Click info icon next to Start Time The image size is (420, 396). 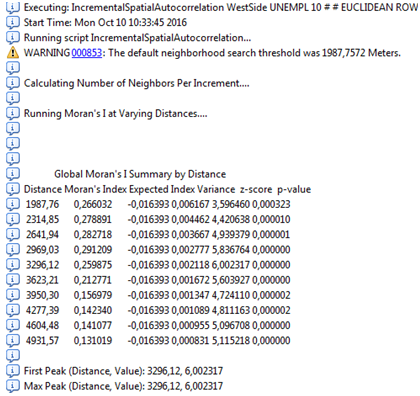point(13,22)
